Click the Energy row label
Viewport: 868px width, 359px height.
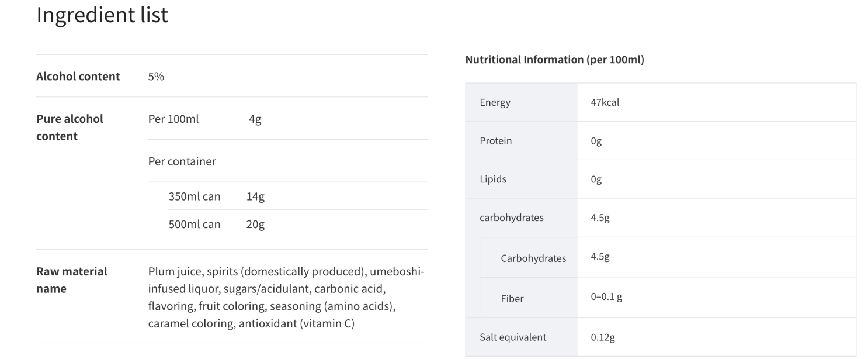coord(495,102)
